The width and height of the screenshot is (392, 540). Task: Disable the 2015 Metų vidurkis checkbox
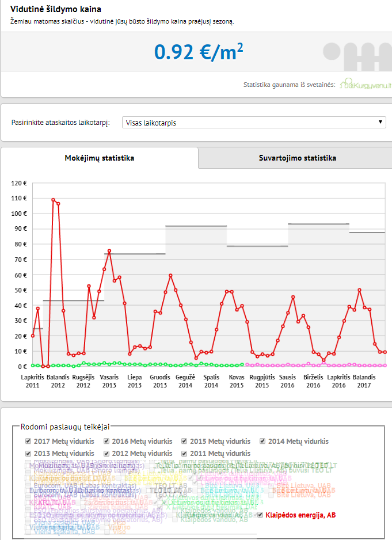click(184, 441)
